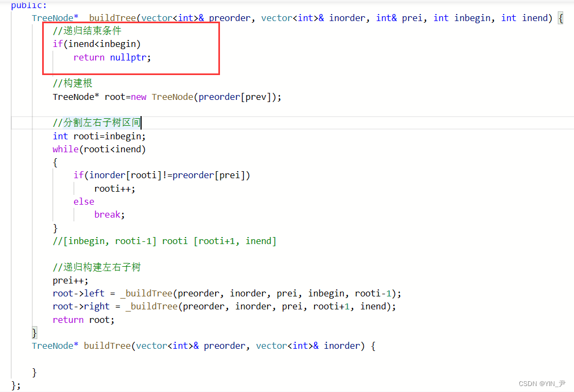Click the prei++; statement
Viewport: 574px width, 392px height.
click(71, 280)
